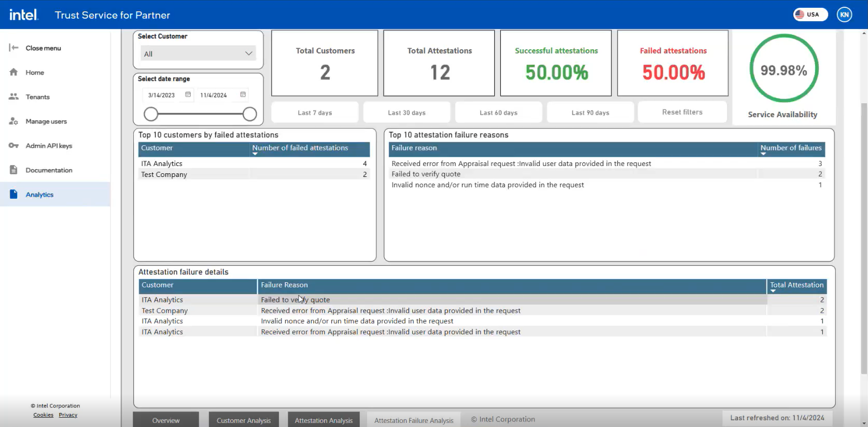Select Invalid nonce row in failure details
Viewport: 868px width, 427px height.
pos(483,321)
